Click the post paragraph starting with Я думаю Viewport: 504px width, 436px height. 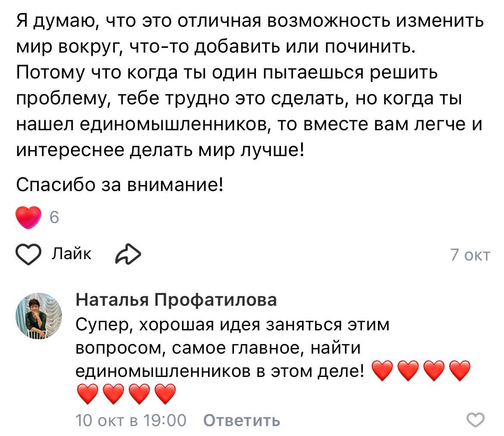249,85
